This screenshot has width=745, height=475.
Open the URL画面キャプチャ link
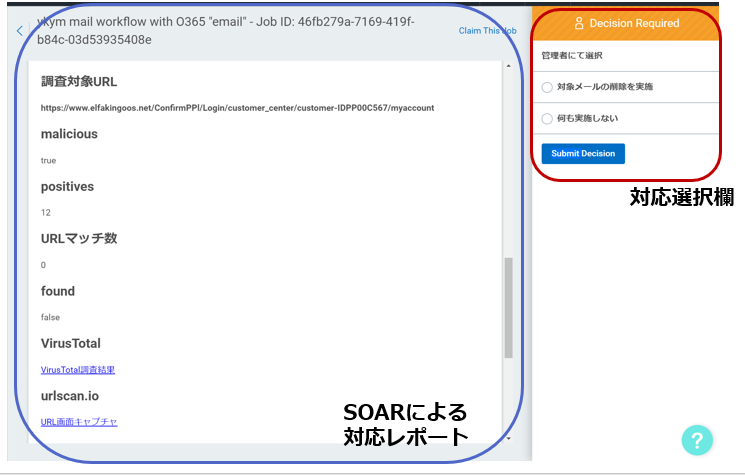point(79,422)
